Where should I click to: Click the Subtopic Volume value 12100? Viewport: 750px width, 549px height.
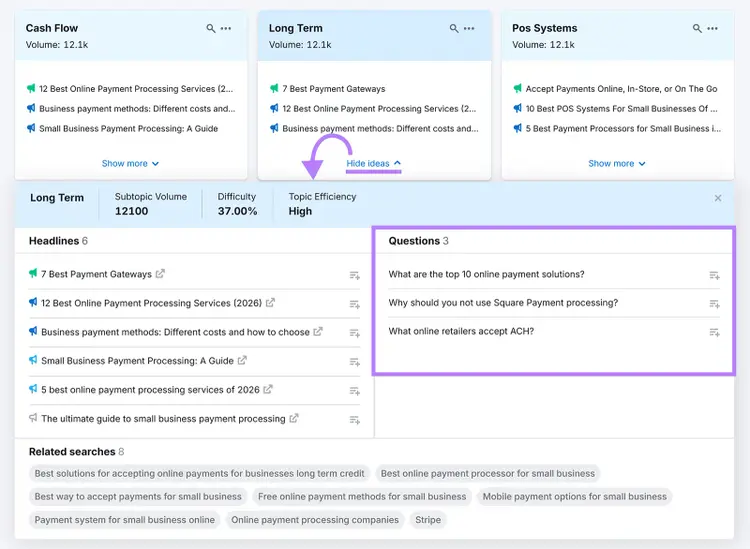132,211
